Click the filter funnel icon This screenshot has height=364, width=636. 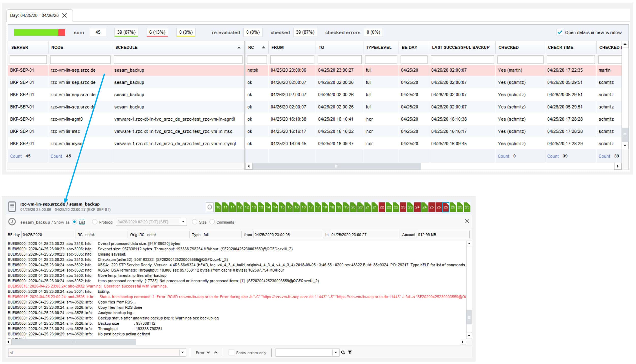pos(350,352)
